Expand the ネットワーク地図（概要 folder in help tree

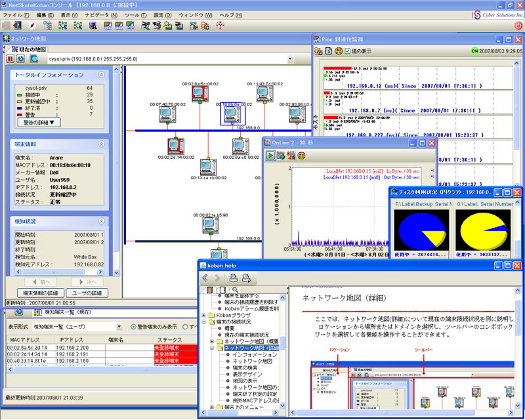click(212, 341)
